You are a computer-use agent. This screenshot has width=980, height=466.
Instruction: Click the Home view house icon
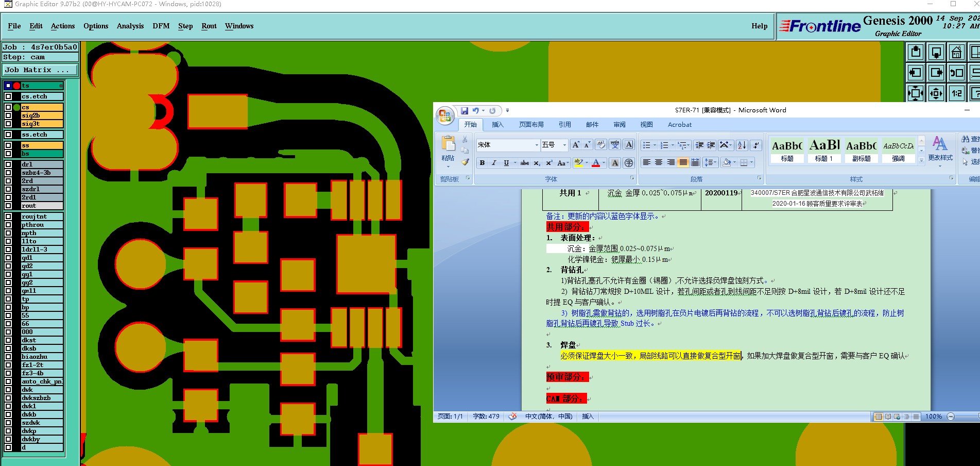pos(957,52)
